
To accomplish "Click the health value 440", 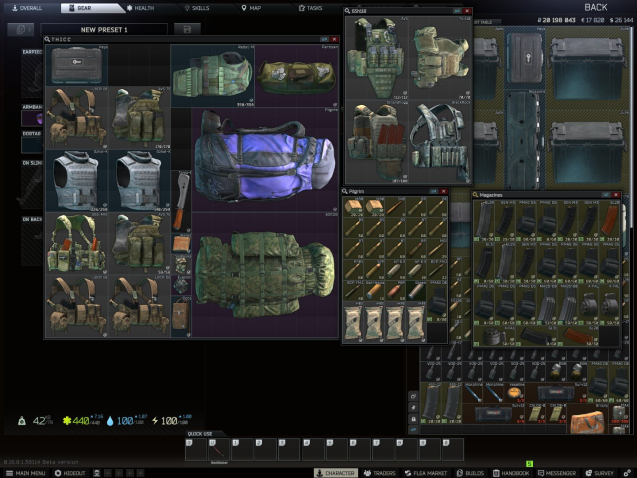I will pyautogui.click(x=81, y=421).
